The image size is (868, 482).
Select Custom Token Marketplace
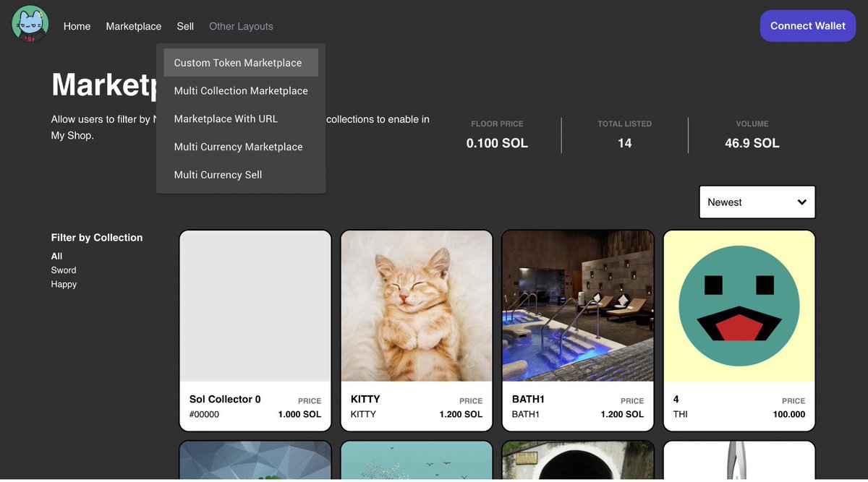click(x=241, y=63)
